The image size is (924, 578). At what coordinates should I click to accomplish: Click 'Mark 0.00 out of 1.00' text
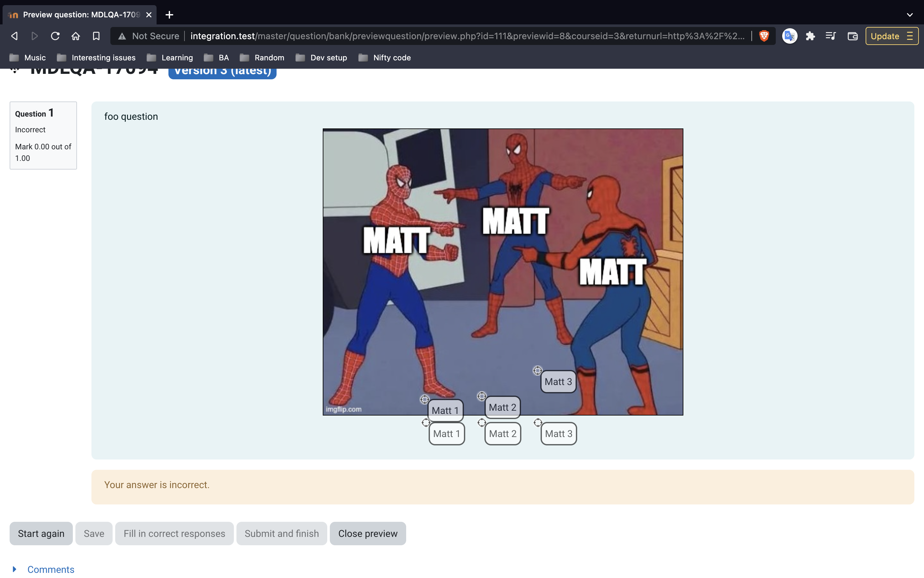click(43, 152)
